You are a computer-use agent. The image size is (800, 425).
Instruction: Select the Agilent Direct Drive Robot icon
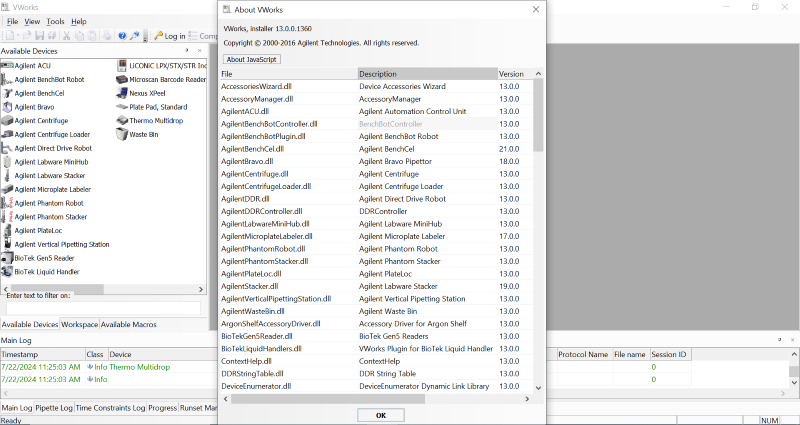point(7,148)
